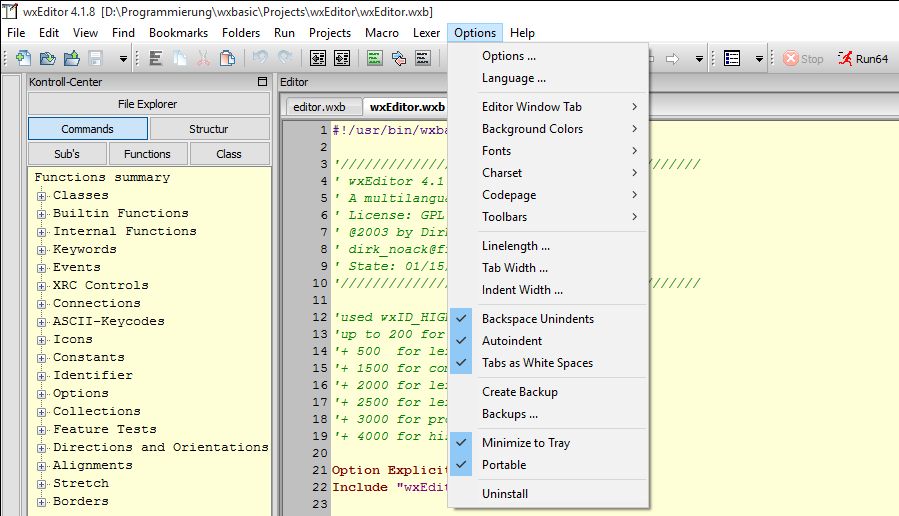The width and height of the screenshot is (899, 516).
Task: Switch to the editor.wxb tab
Action: point(320,107)
